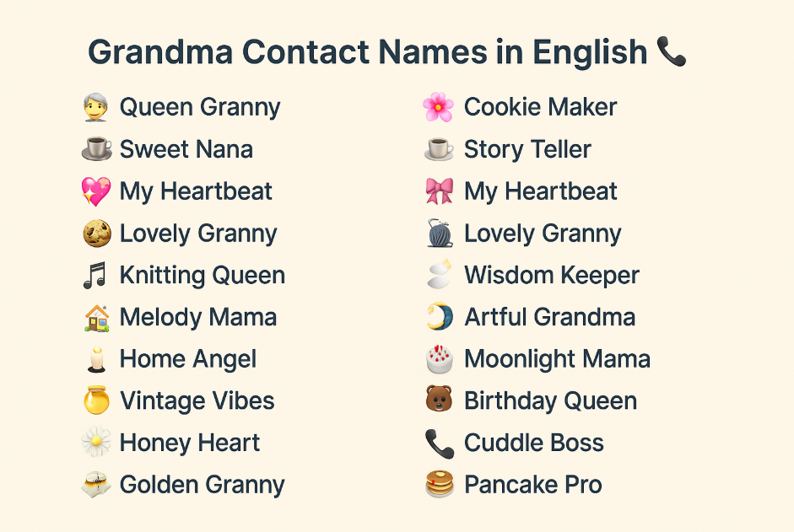Click the Story Teller text
The height and width of the screenshot is (532, 794).
tap(527, 149)
